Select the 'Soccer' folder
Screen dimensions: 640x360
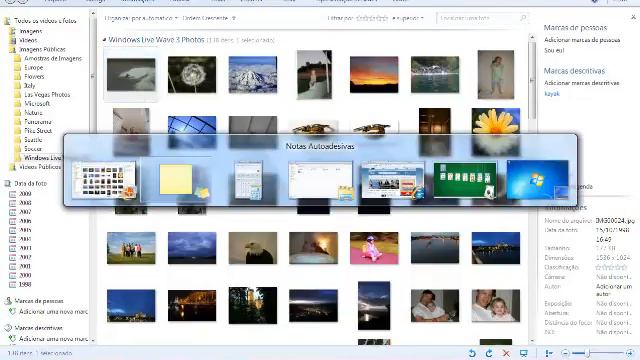click(x=33, y=149)
